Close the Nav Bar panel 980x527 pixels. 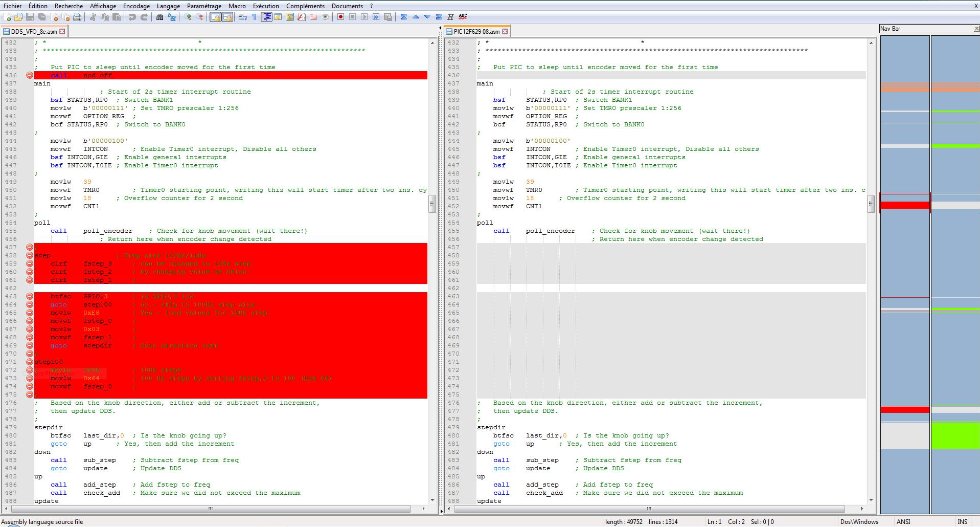pyautogui.click(x=975, y=29)
